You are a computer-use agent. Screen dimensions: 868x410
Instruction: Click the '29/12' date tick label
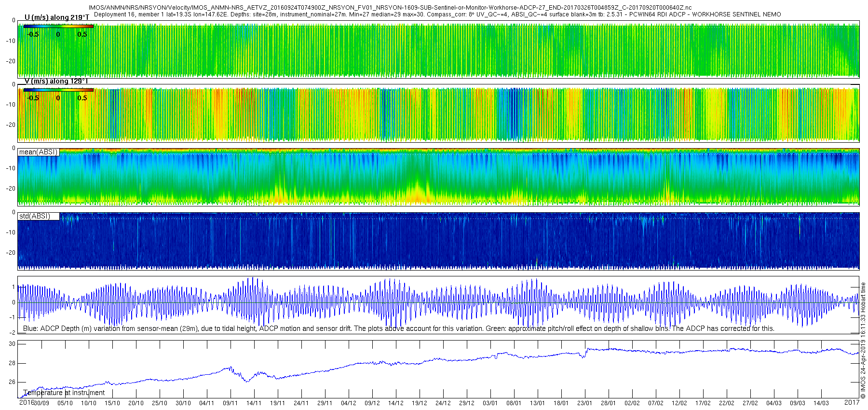[467, 403]
